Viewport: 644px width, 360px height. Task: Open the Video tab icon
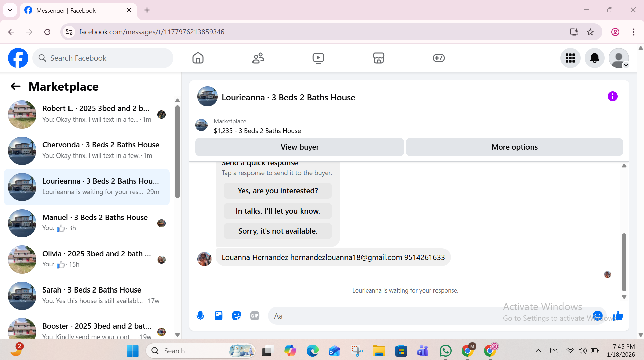[x=318, y=58]
